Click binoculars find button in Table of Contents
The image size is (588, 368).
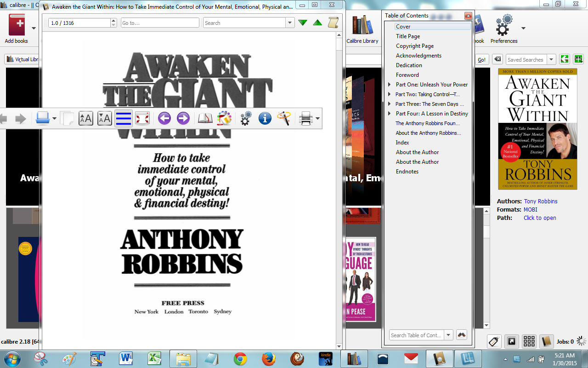[462, 335]
